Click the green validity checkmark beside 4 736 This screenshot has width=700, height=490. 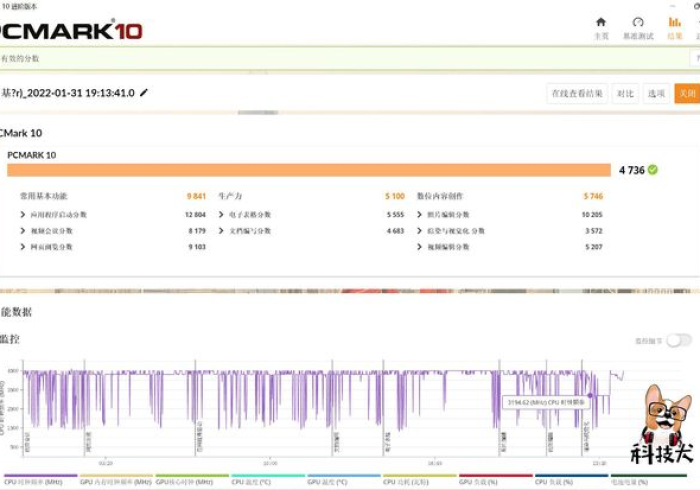point(653,170)
